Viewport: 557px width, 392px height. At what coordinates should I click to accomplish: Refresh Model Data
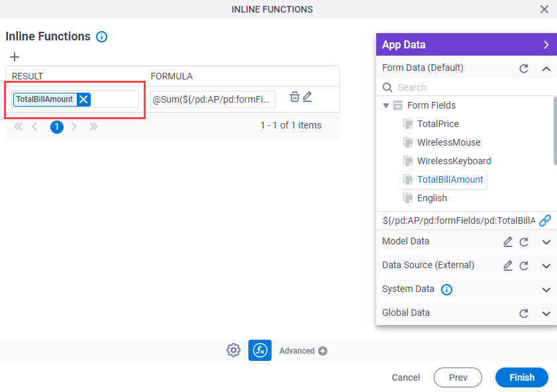click(x=524, y=242)
